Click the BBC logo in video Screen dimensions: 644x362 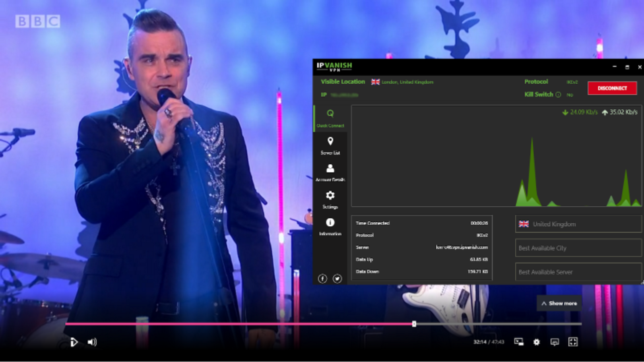(x=38, y=21)
